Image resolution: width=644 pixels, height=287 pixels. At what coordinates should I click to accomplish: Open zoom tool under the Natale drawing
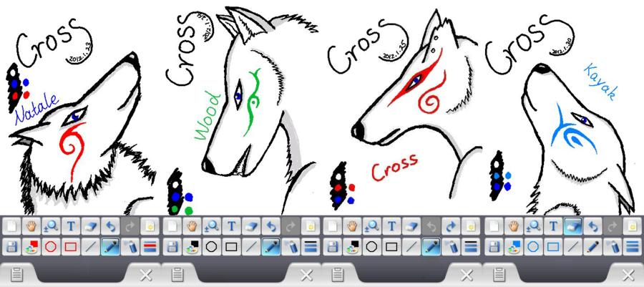click(x=51, y=226)
